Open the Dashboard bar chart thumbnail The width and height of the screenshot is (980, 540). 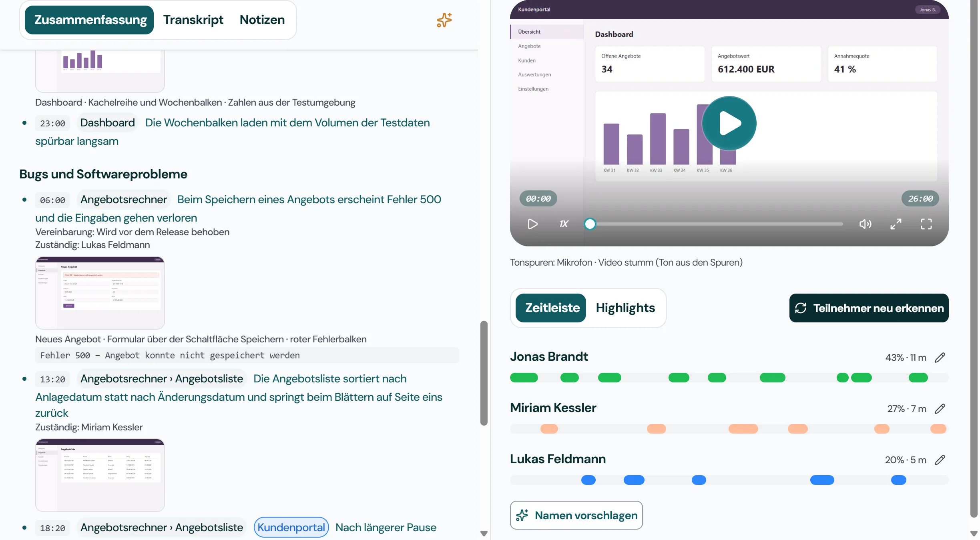pos(100,71)
